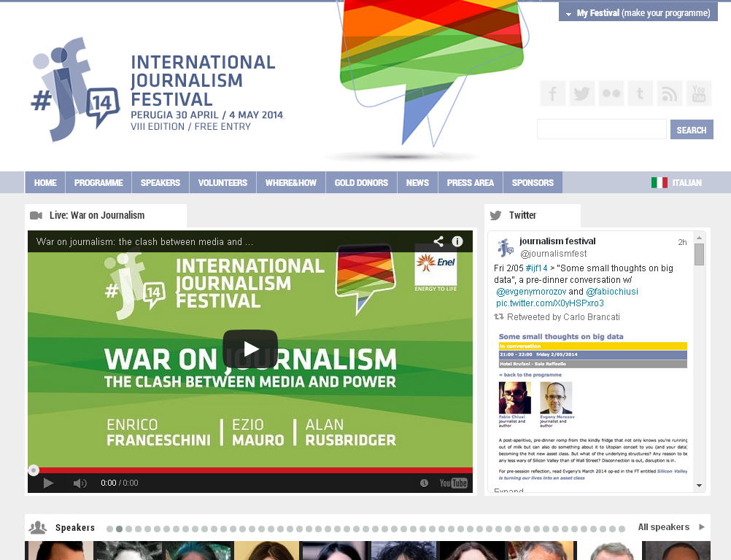731x560 pixels.
Task: Open the Flickr social icon
Action: pos(611,93)
